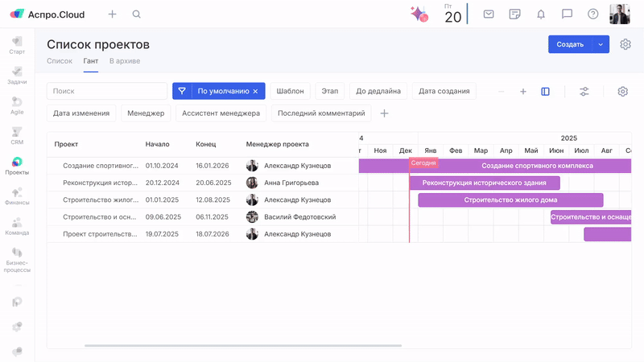Click the help question mark icon

tap(593, 14)
